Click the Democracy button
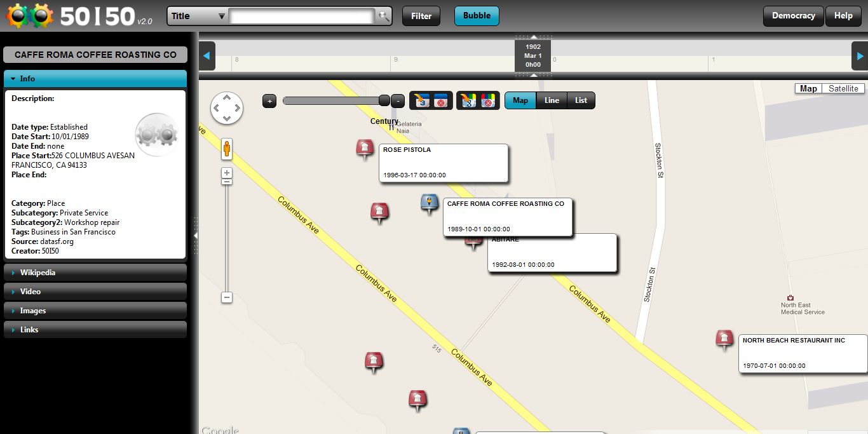The image size is (868, 434). 793,16
